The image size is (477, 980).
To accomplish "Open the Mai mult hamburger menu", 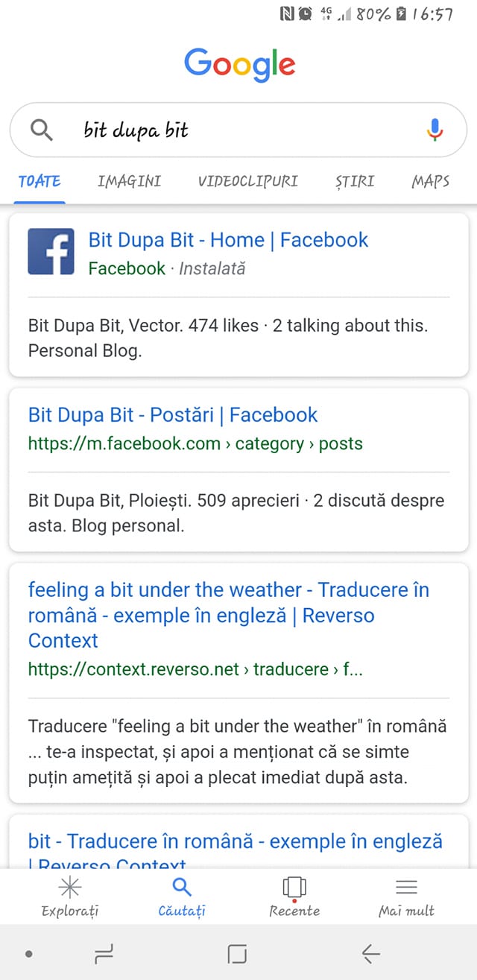I will 406,887.
